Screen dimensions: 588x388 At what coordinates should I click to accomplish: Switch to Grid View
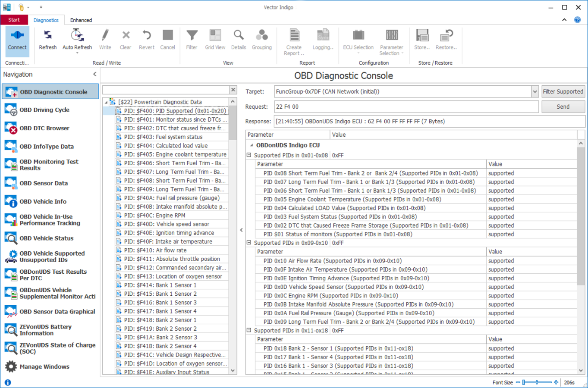point(215,40)
